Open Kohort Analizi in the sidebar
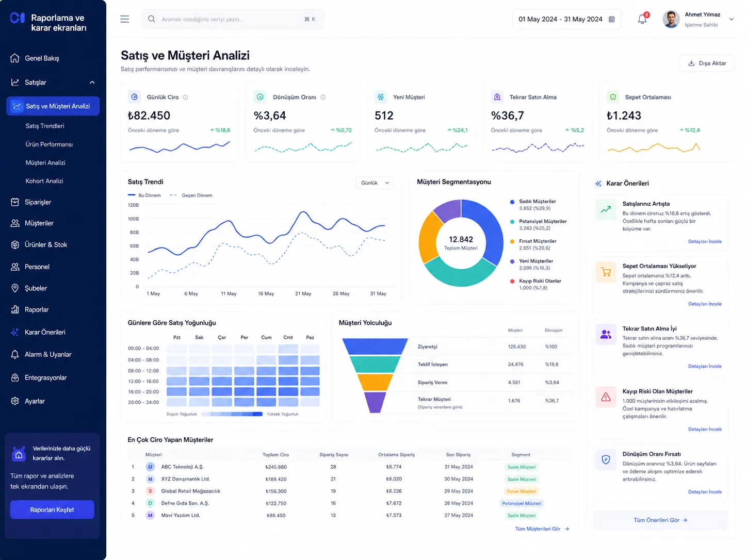Image resolution: width=747 pixels, height=560 pixels. pos(44,181)
